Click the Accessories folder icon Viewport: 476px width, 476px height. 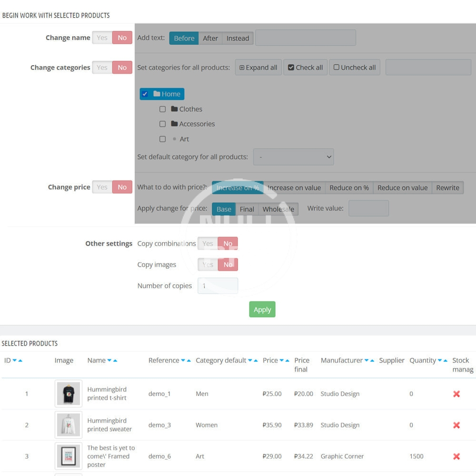pos(174,124)
